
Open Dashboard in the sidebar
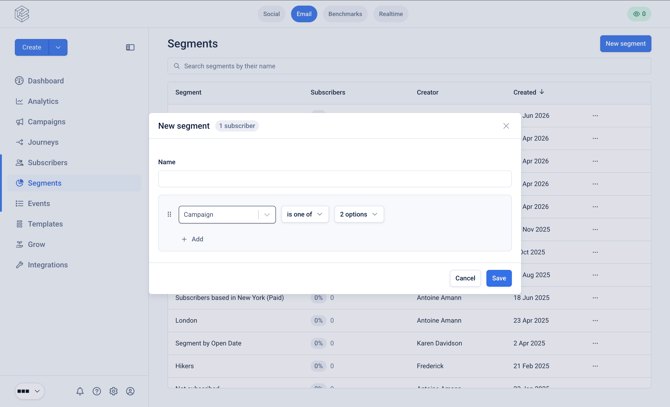(46, 81)
